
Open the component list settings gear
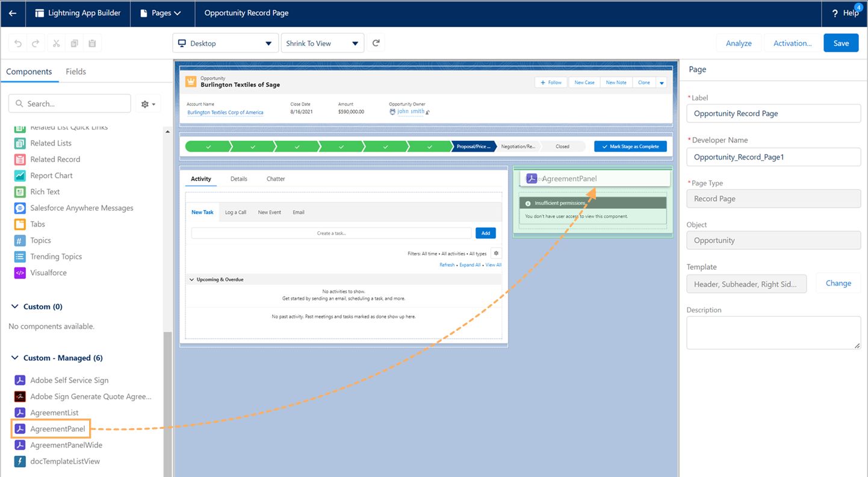(x=148, y=104)
